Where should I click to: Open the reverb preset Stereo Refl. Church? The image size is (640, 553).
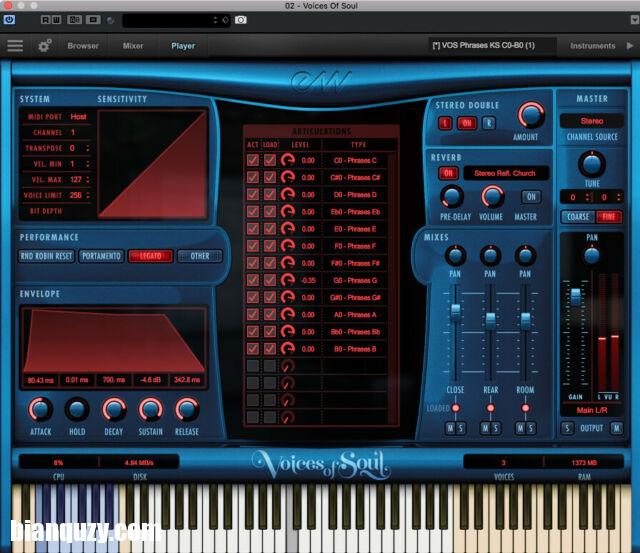tap(505, 173)
